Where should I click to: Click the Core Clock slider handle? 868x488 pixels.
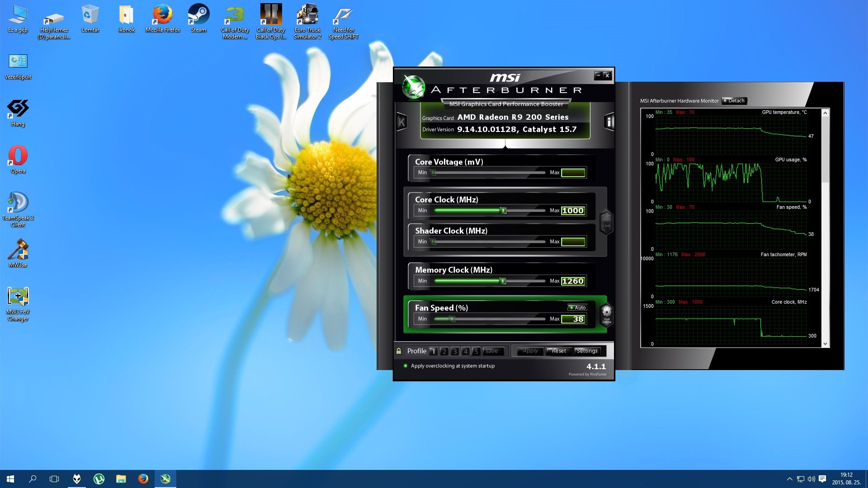(503, 211)
